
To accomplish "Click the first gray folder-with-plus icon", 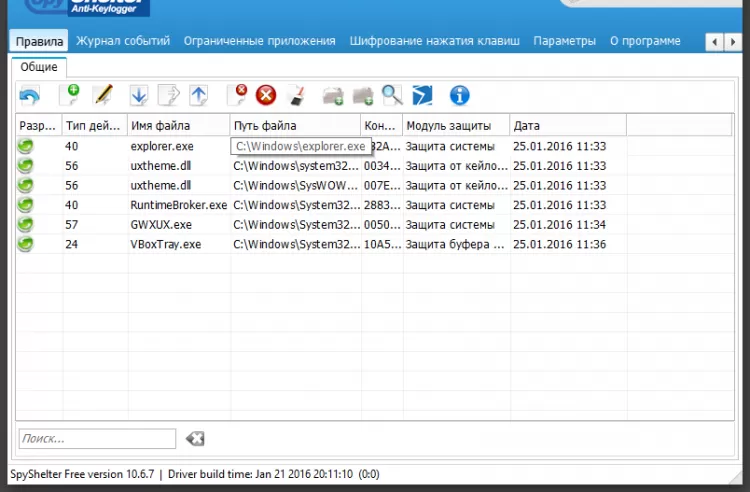I will click(333, 96).
